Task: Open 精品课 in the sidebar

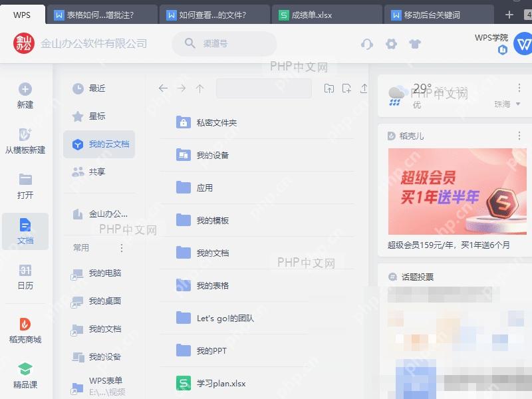Action: click(x=25, y=376)
